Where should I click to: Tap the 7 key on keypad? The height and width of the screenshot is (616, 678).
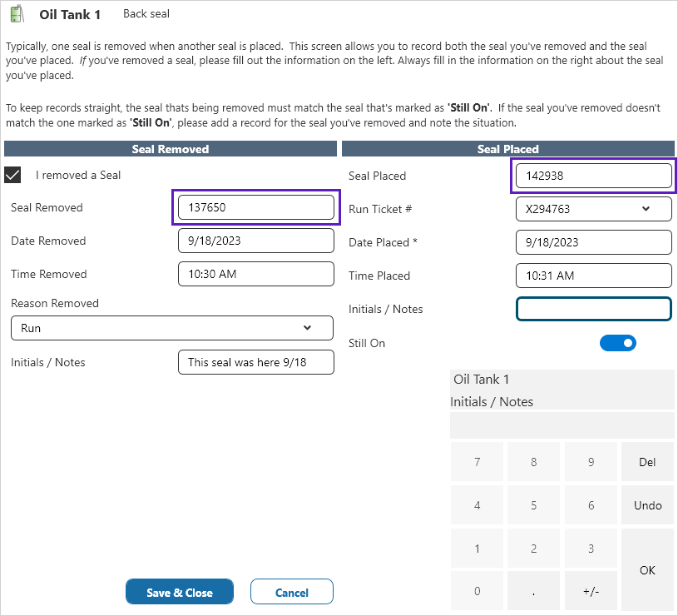coord(477,462)
